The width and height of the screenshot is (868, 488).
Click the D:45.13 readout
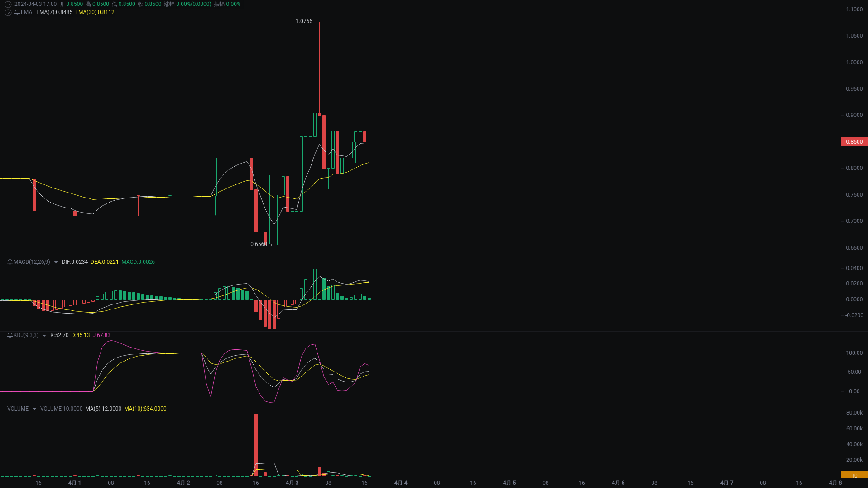point(81,335)
